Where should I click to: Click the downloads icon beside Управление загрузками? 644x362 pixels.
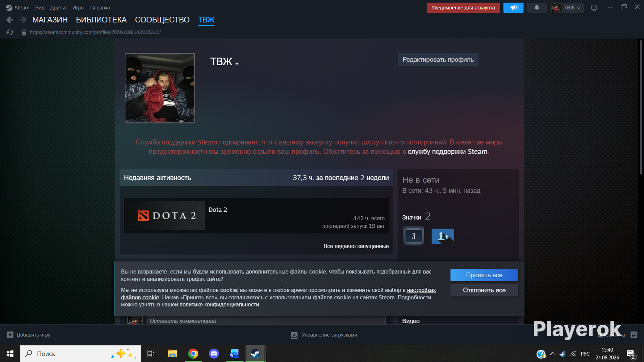294,335
